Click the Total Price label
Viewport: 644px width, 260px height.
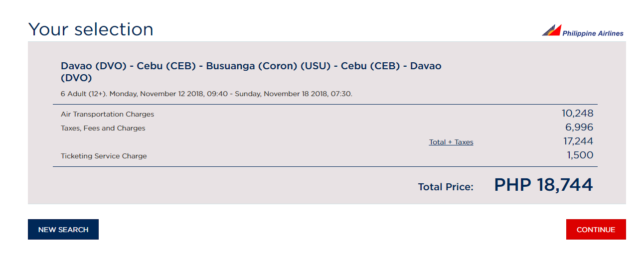click(x=445, y=187)
